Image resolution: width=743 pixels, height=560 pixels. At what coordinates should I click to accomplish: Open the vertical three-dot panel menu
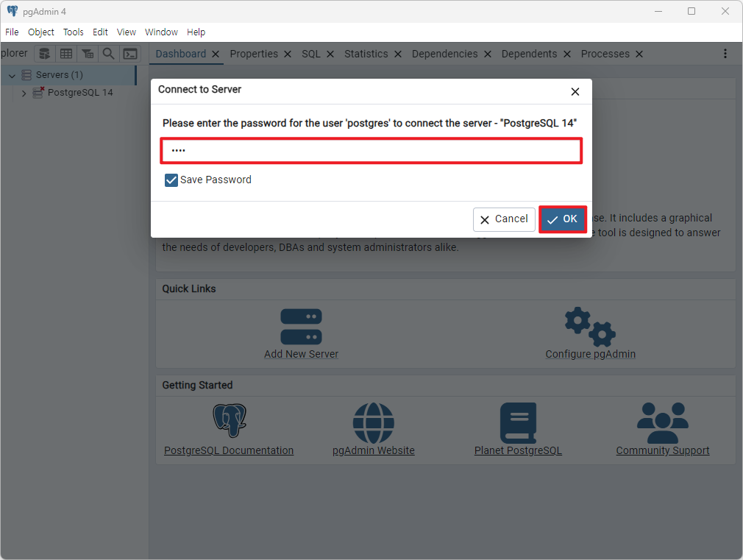(x=725, y=54)
